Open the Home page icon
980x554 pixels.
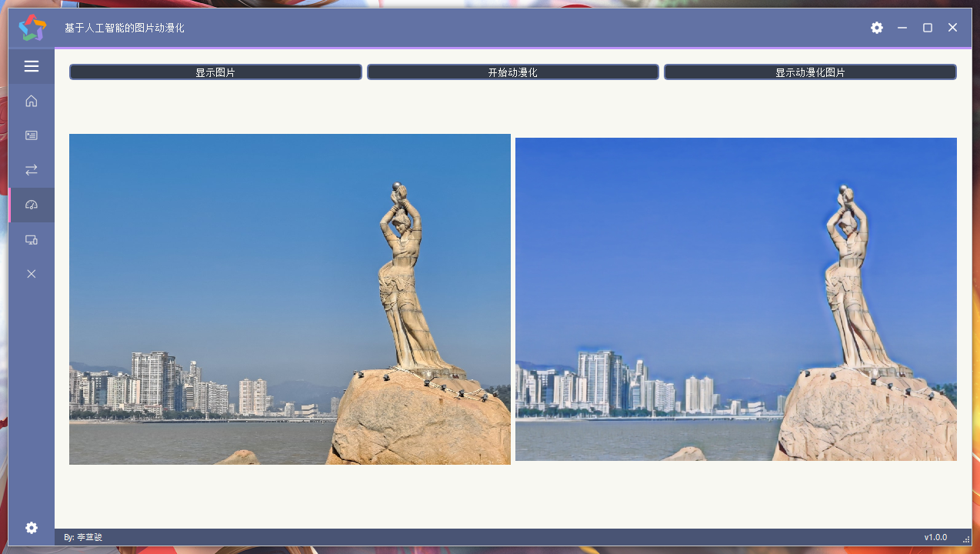coord(32,101)
